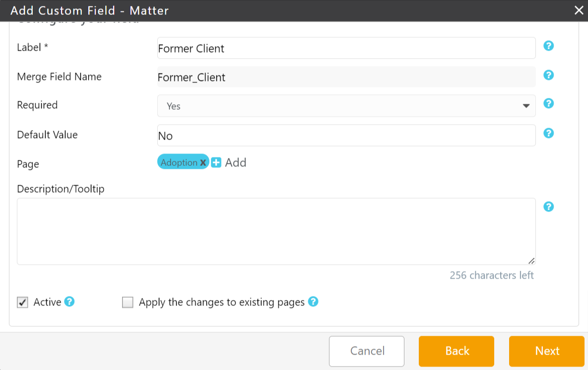Enable Apply the changes to existing pages
Image resolution: width=588 pixels, height=370 pixels.
click(x=128, y=302)
